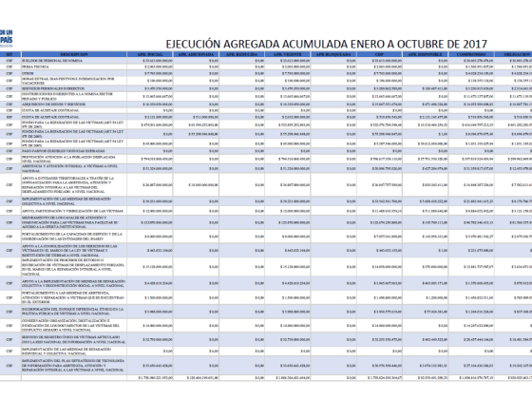
Task: Select 'APOYO A ENTIDADES TERRITORIALES' description cell
Action: (x=74, y=185)
